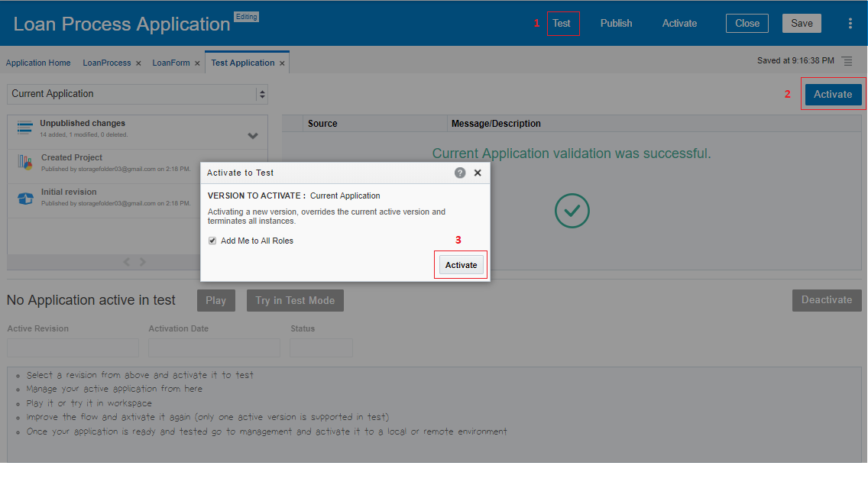The width and height of the screenshot is (868, 501).
Task: Click the Deactivate button
Action: [x=827, y=300]
